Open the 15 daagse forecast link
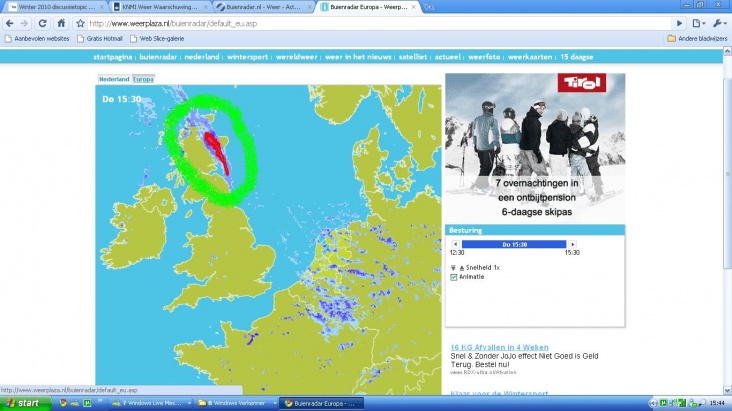 [578, 57]
